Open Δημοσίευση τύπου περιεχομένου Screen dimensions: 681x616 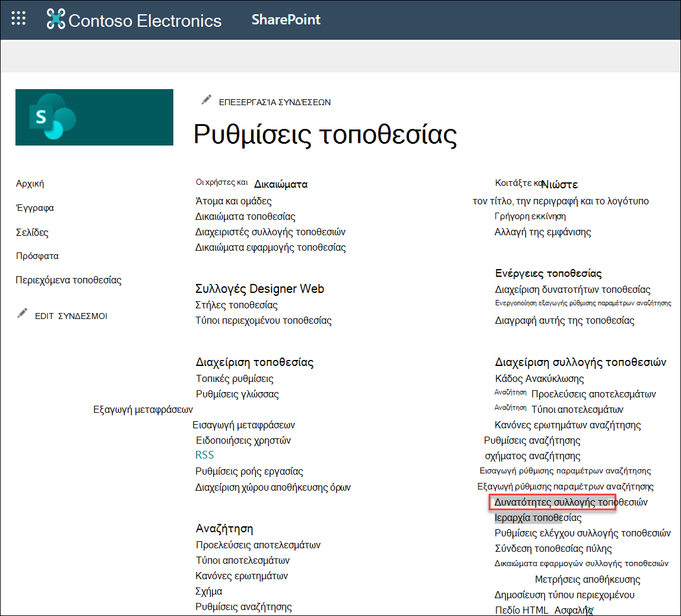pos(565,595)
